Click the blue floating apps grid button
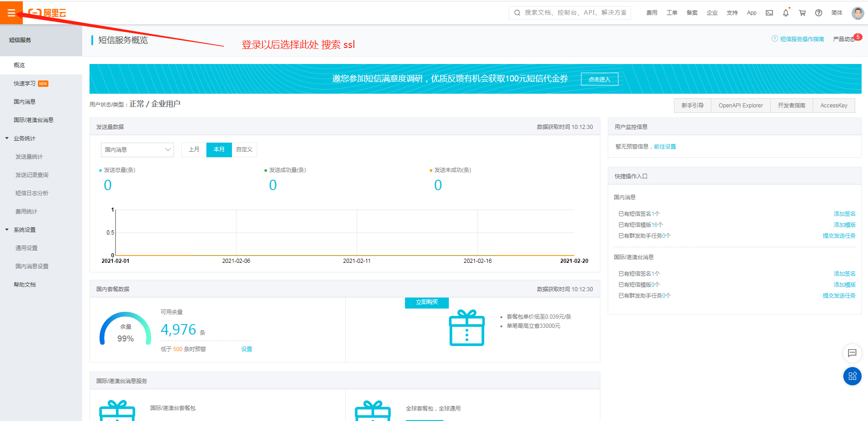 [x=852, y=376]
